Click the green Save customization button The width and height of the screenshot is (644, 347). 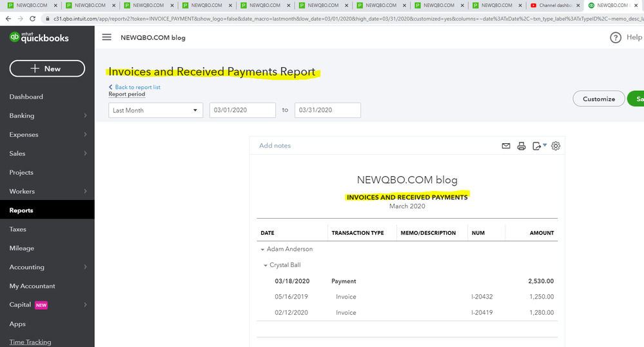point(636,99)
